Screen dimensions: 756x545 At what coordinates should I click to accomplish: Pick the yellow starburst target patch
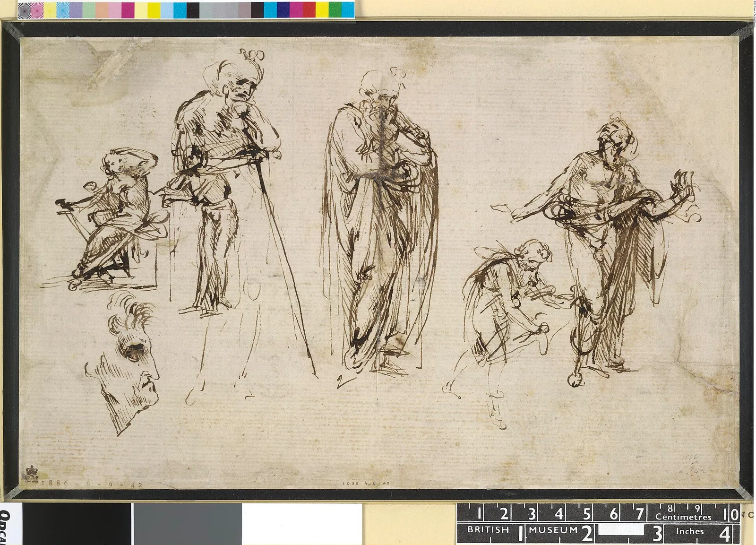[50, 10]
